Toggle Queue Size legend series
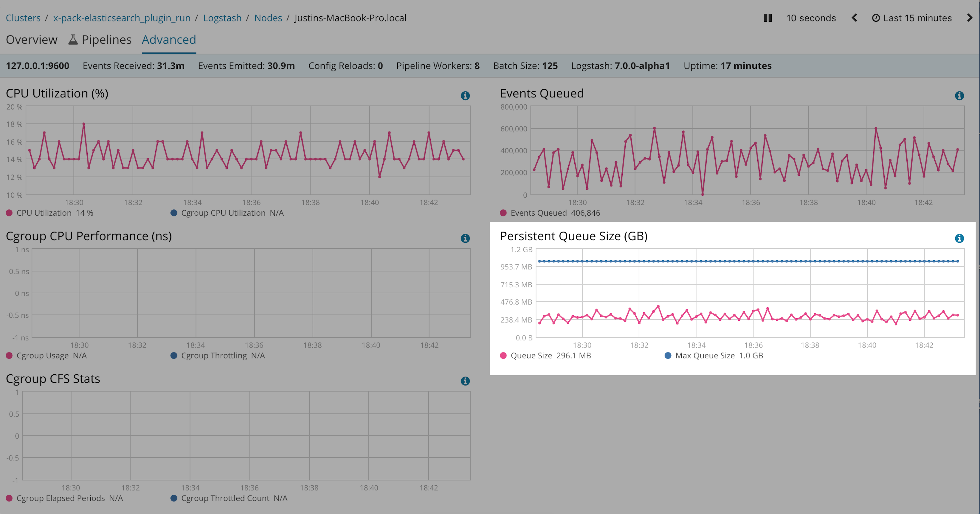This screenshot has width=980, height=514. click(x=545, y=356)
